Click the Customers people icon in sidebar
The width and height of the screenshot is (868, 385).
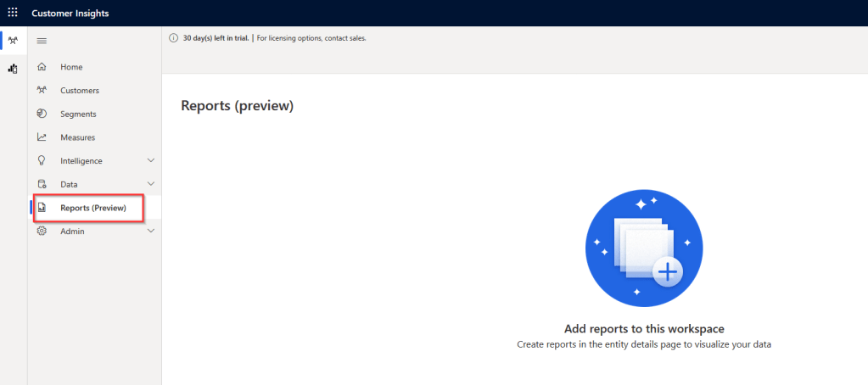click(42, 90)
